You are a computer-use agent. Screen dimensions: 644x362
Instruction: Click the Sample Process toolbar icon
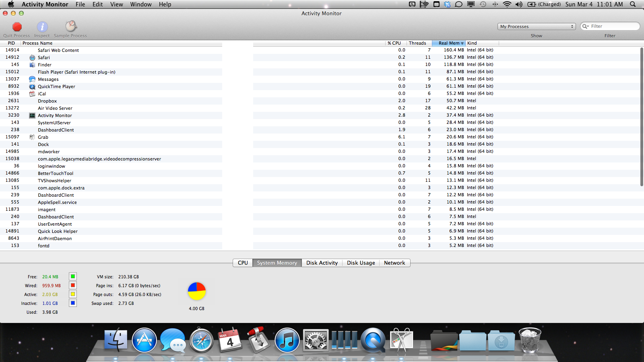pyautogui.click(x=71, y=27)
